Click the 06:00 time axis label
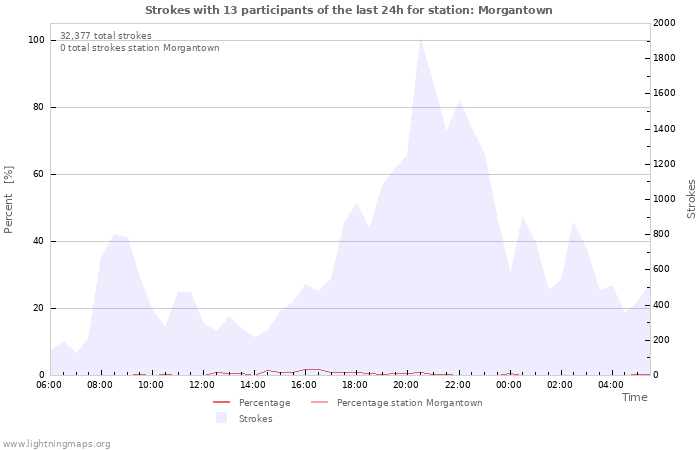 pos(49,385)
